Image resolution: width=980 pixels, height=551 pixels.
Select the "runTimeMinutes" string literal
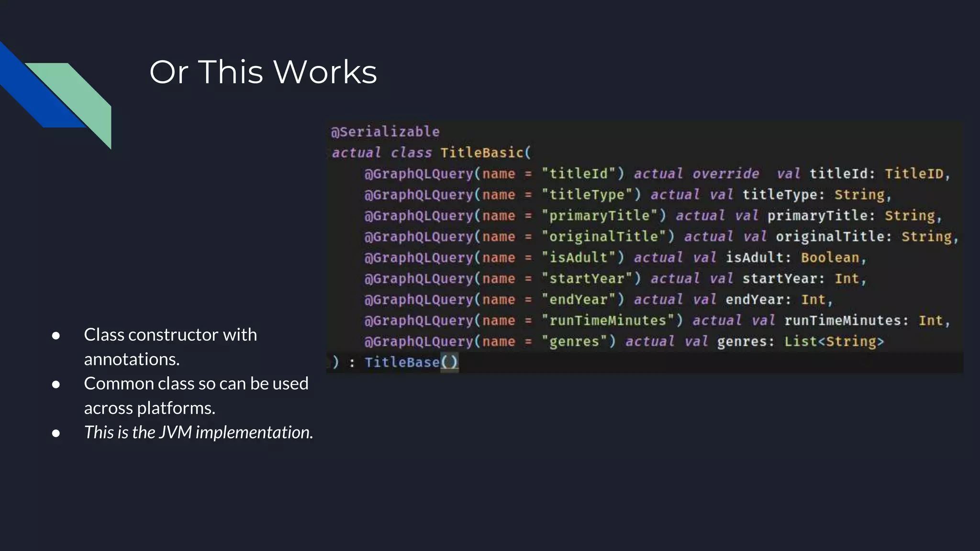[608, 320]
